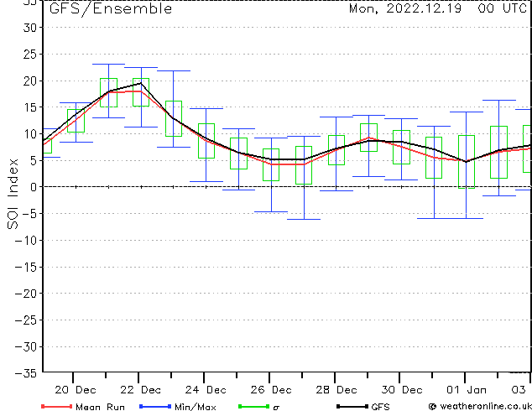Click the y-axis value 30
The width and height of the screenshot is (532, 411).
point(29,28)
